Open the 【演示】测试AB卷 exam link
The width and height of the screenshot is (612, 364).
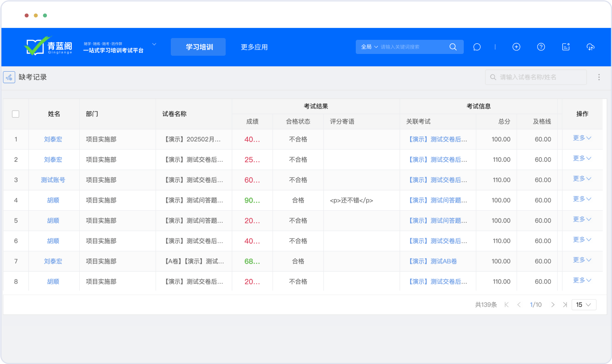(x=431, y=261)
